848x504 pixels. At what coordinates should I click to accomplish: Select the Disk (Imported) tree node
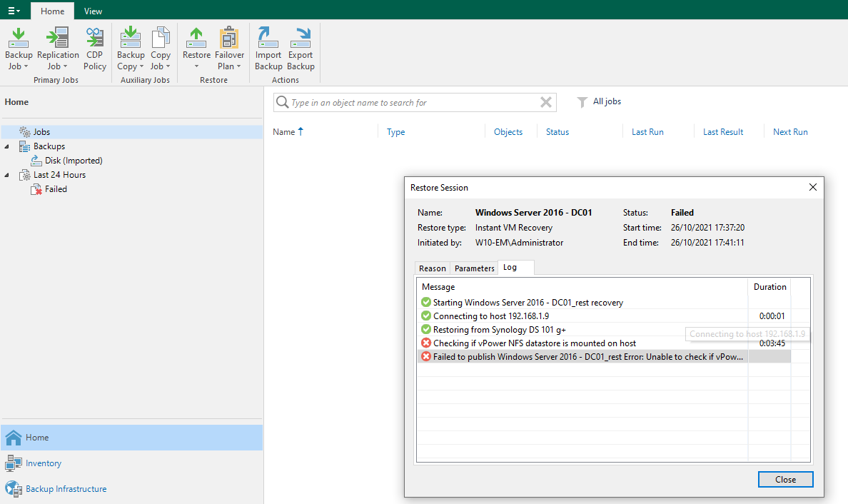(x=74, y=161)
